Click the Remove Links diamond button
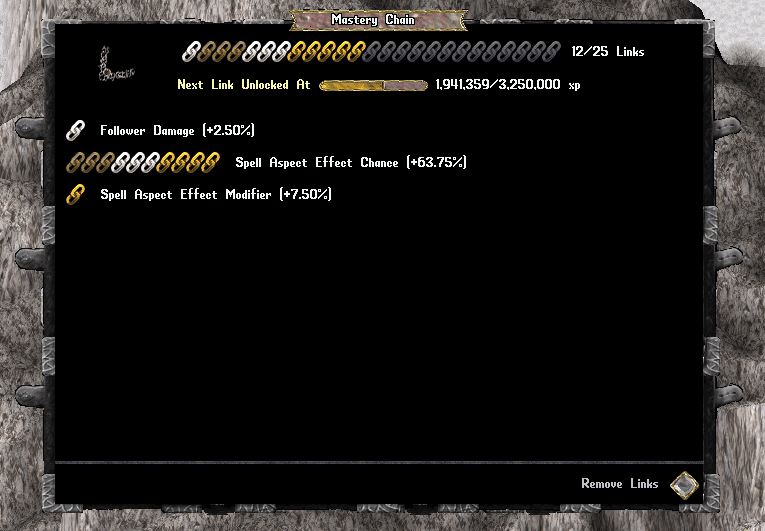The height and width of the screenshot is (531, 765). pyautogui.click(x=684, y=485)
